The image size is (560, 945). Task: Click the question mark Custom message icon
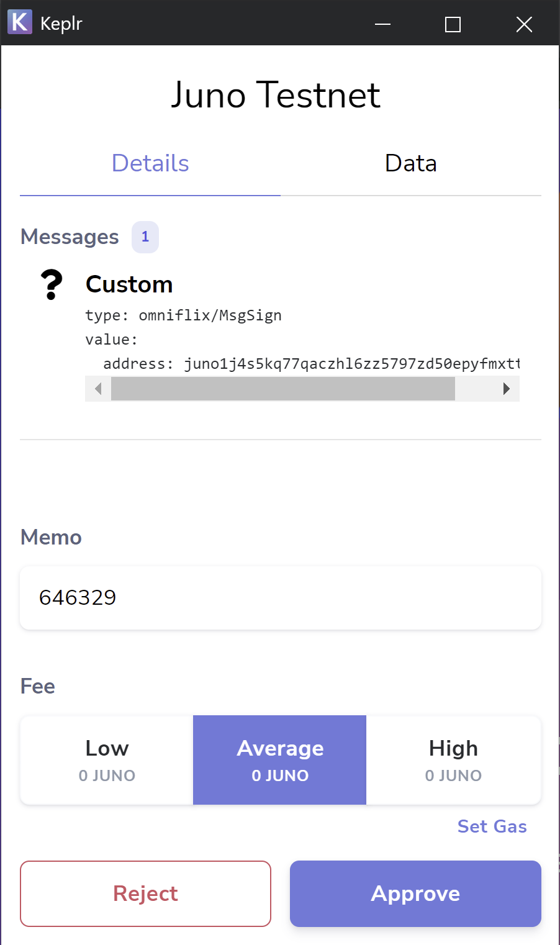pos(52,285)
